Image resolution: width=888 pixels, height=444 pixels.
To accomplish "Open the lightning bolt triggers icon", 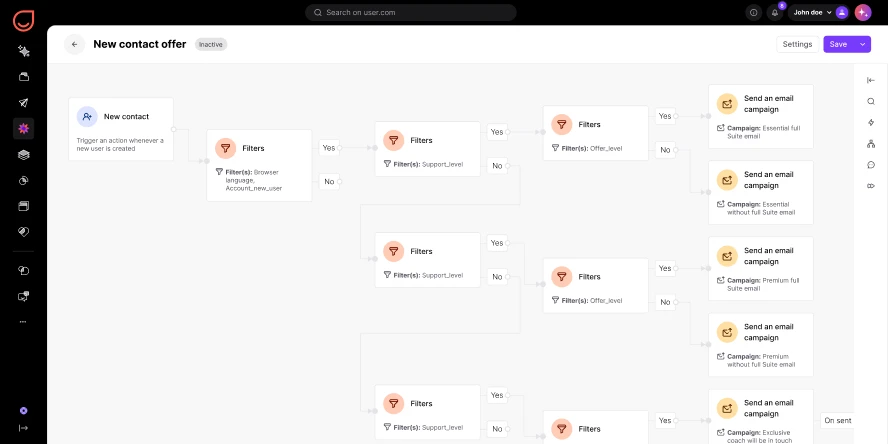I will tap(871, 122).
